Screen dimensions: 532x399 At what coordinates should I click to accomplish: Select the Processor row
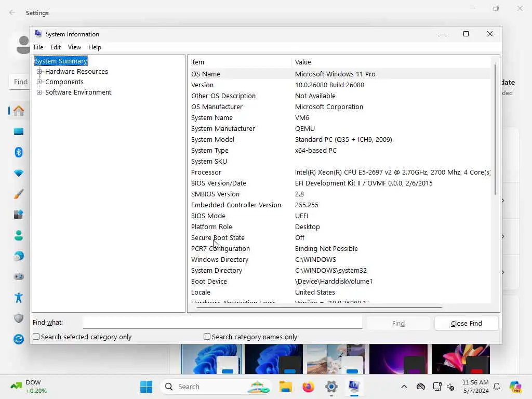(339, 172)
